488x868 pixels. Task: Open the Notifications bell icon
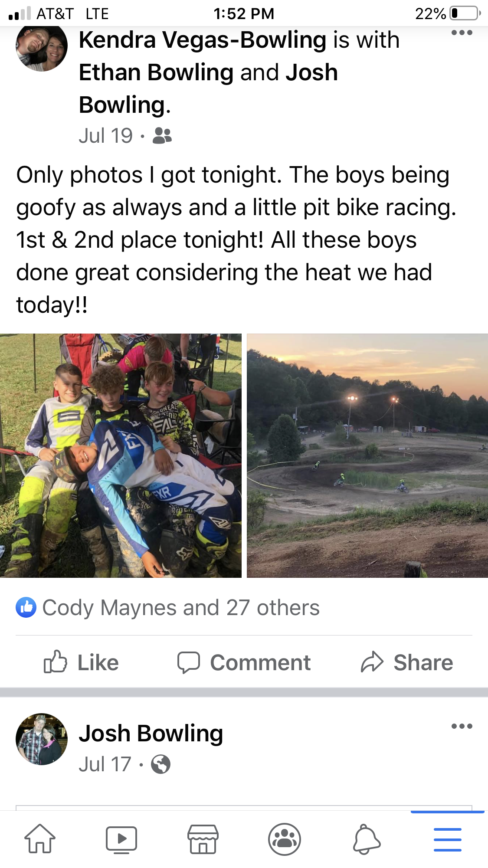coord(367,839)
